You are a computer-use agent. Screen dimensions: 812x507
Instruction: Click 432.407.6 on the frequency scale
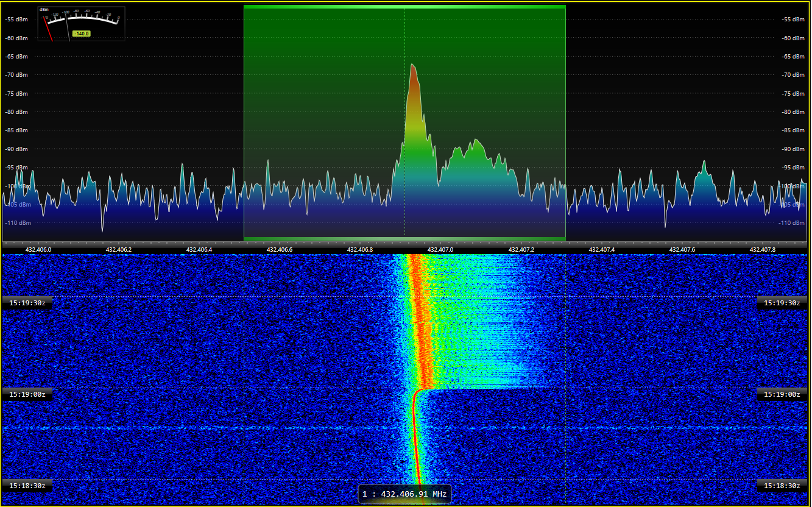click(682, 249)
